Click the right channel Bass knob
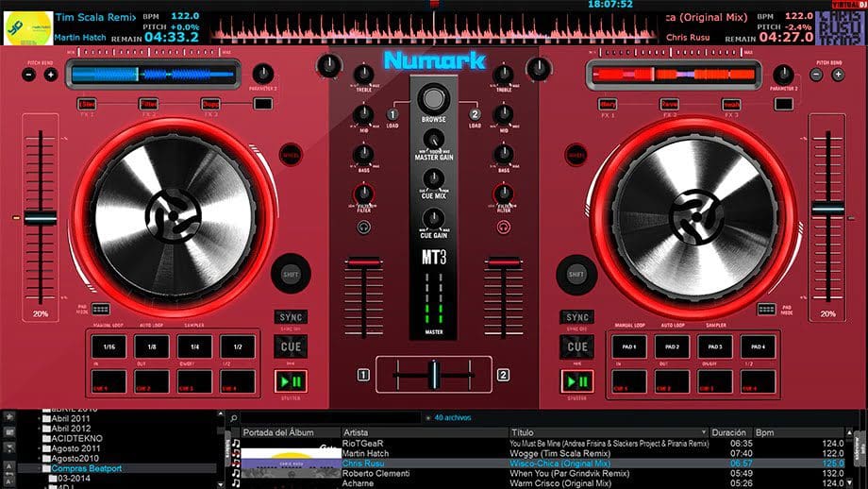868x489 pixels. (503, 155)
